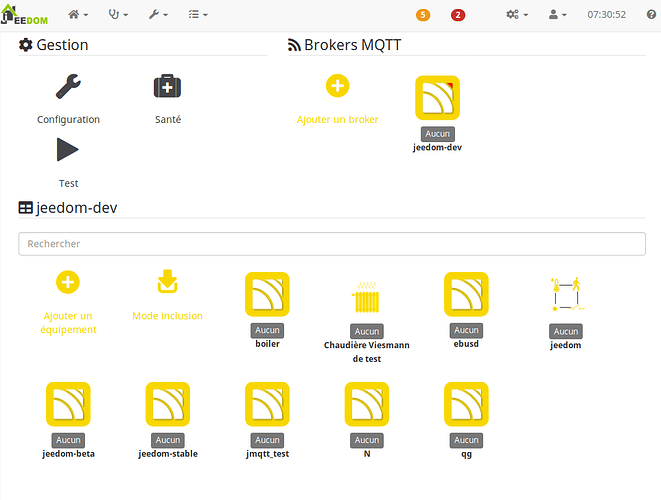
Task: Click the Ajouter un équipement text
Action: [68, 323]
